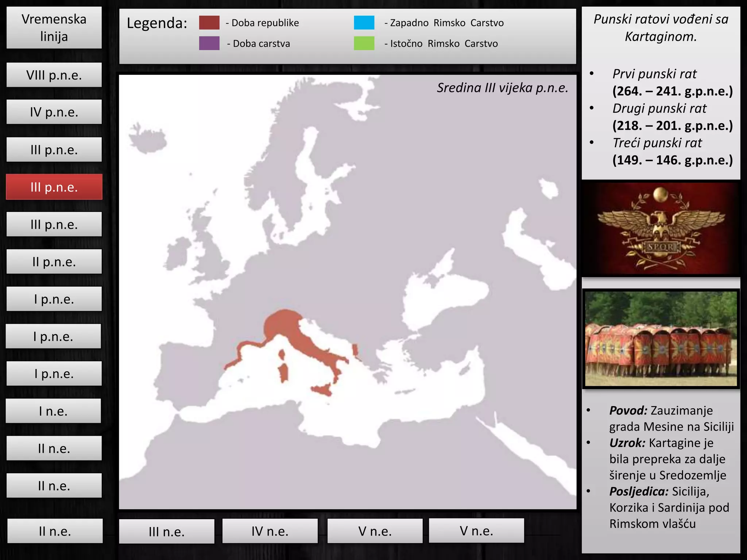Screen dimensions: 747x560
Task: Click the Treći punski rat heading
Action: tap(657, 143)
